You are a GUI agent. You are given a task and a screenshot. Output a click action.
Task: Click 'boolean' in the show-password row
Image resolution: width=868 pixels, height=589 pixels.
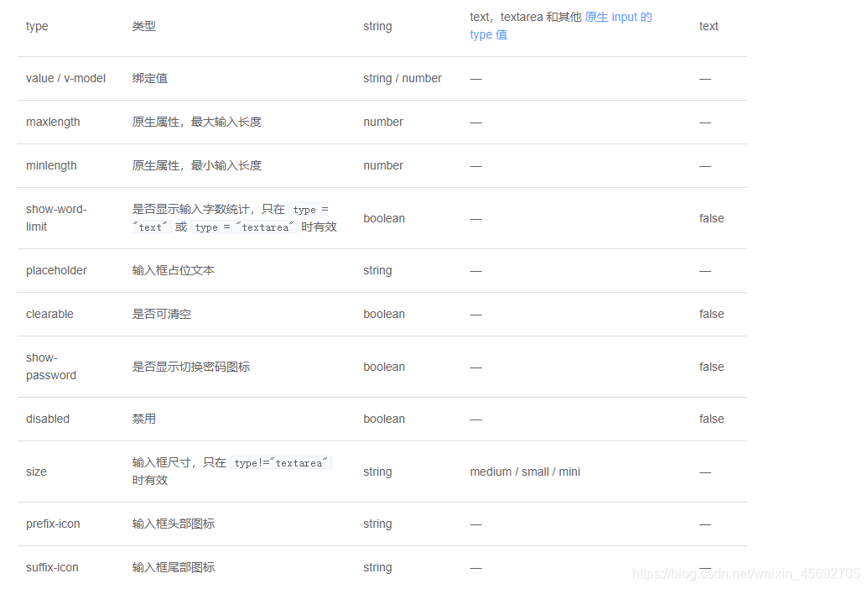click(x=384, y=367)
